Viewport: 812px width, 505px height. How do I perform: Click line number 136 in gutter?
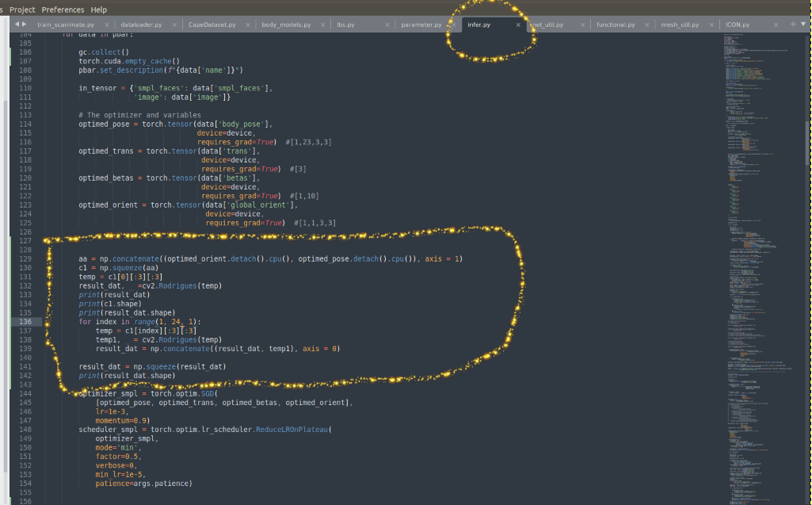25,321
